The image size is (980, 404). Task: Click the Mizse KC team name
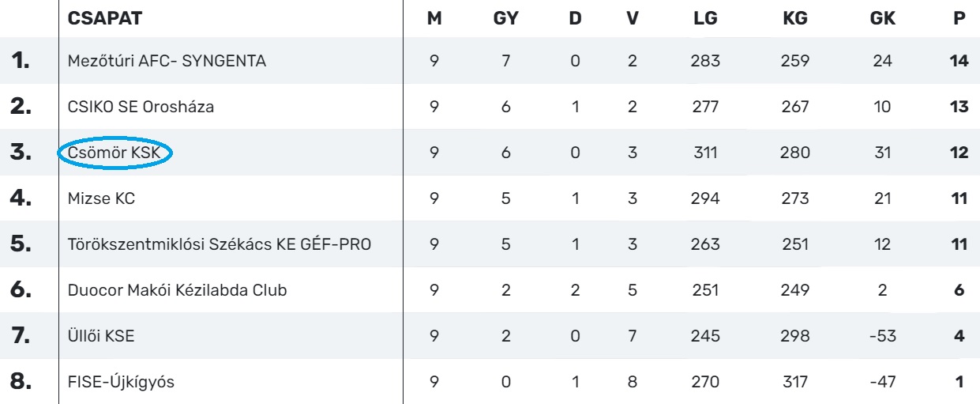(101, 199)
